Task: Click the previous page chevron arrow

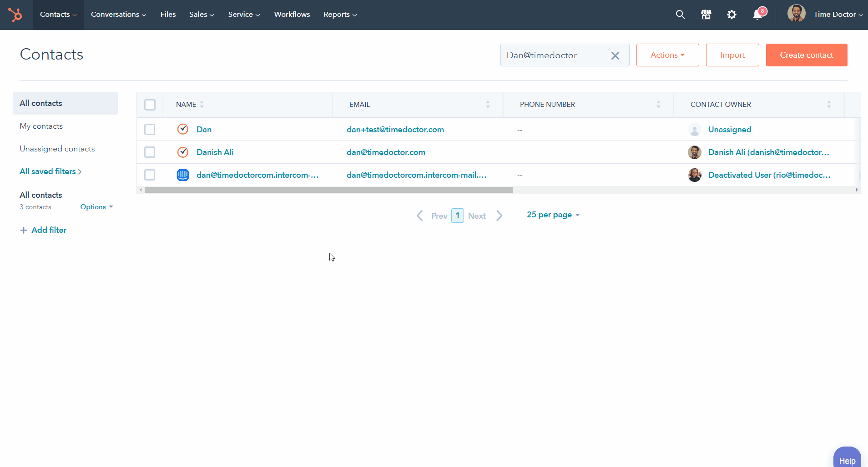Action: click(420, 216)
